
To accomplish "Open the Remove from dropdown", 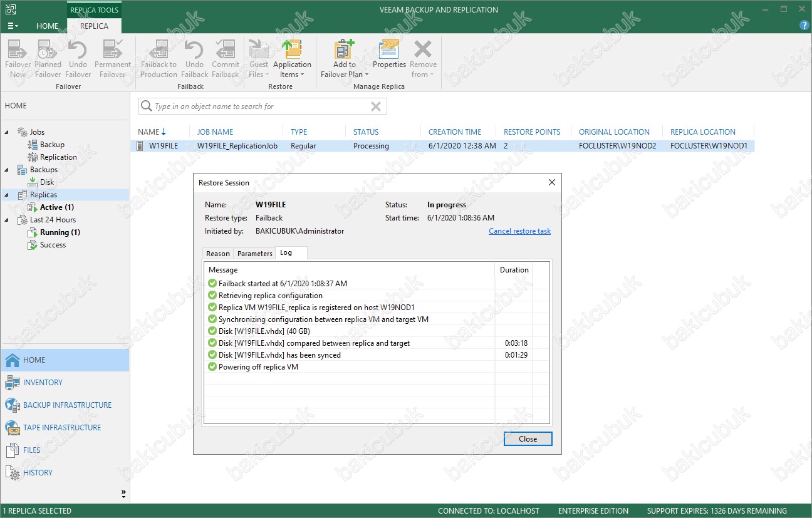I will [424, 59].
